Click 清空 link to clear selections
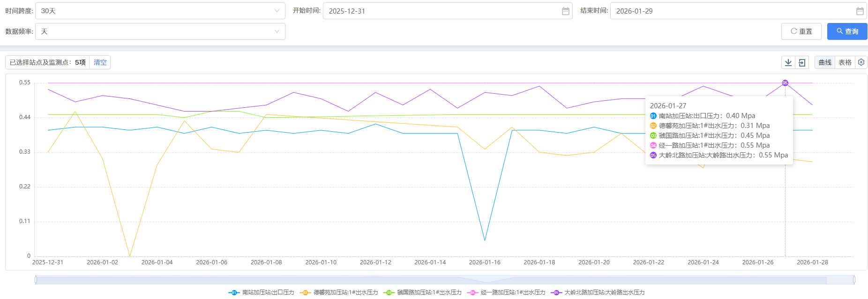 [x=100, y=62]
